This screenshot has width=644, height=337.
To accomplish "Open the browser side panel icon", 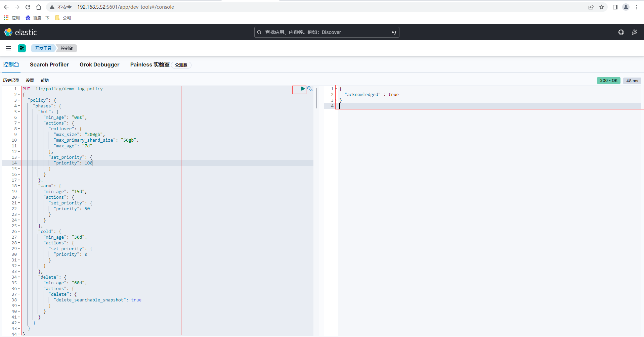I will pos(615,7).
